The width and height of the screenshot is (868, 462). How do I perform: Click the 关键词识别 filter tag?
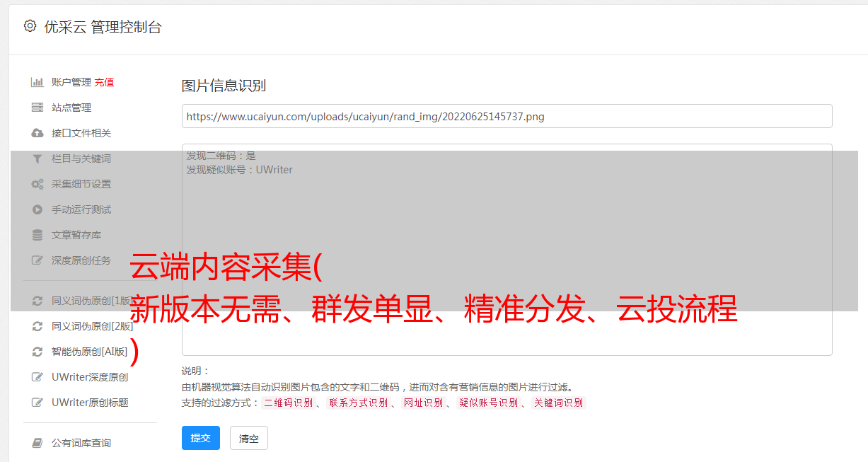pyautogui.click(x=558, y=403)
